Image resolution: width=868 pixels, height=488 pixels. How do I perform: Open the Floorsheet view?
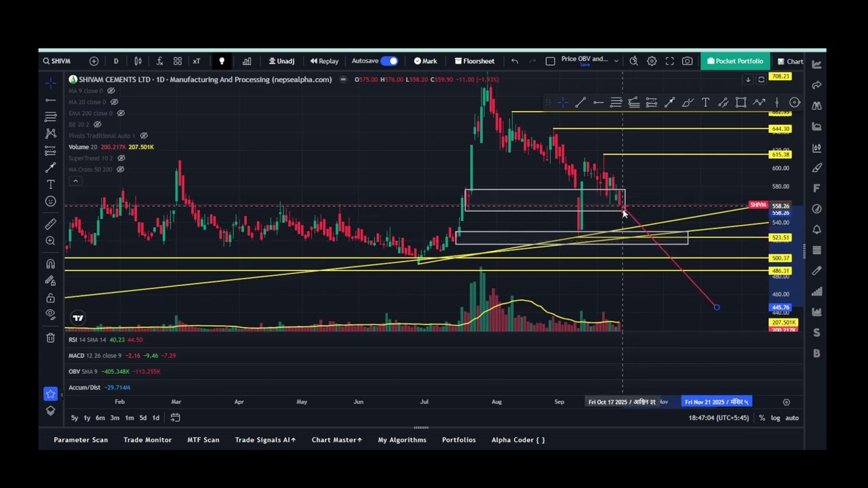click(475, 61)
